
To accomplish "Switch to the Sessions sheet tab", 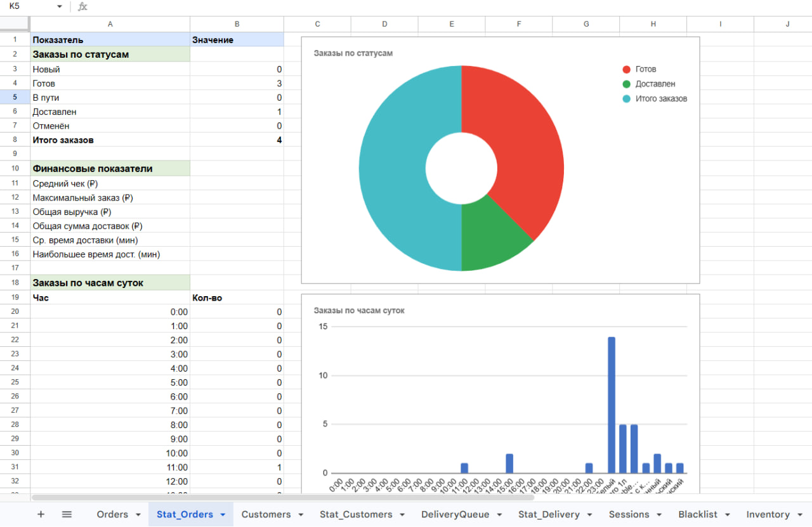I will pyautogui.click(x=629, y=514).
